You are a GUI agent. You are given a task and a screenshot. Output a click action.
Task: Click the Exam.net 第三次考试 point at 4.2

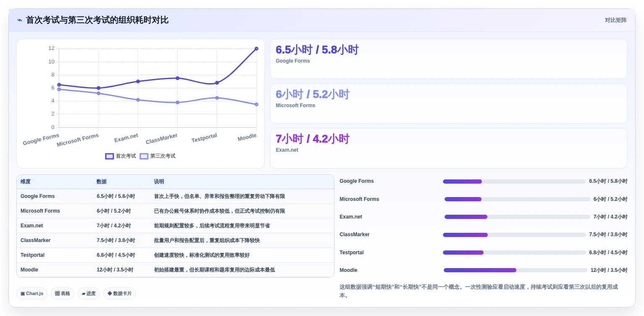[x=138, y=100]
